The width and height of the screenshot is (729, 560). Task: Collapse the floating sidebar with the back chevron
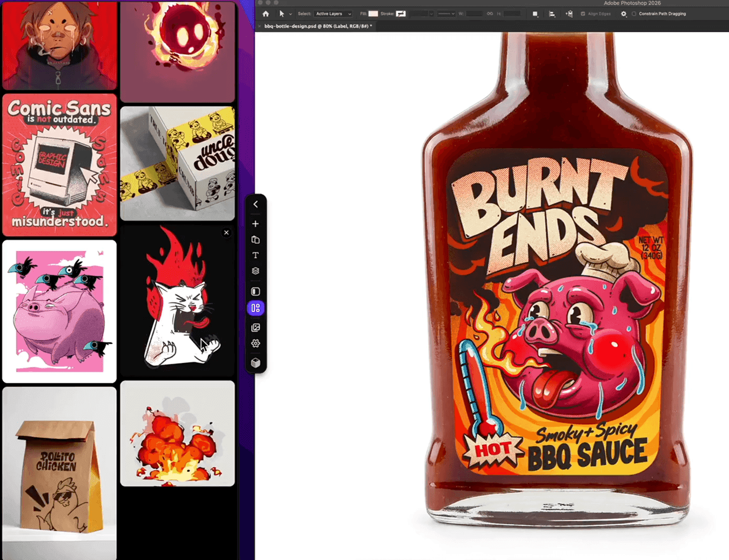pos(256,204)
